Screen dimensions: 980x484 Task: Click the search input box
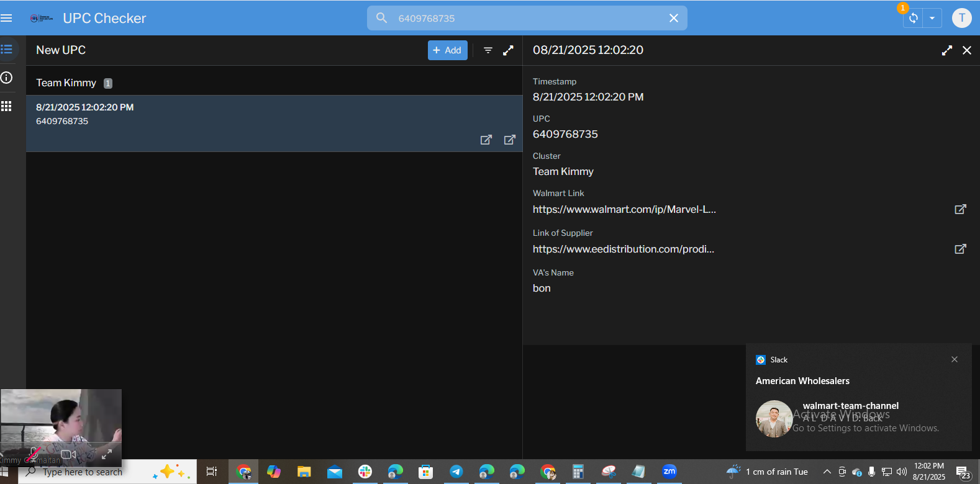[528, 18]
